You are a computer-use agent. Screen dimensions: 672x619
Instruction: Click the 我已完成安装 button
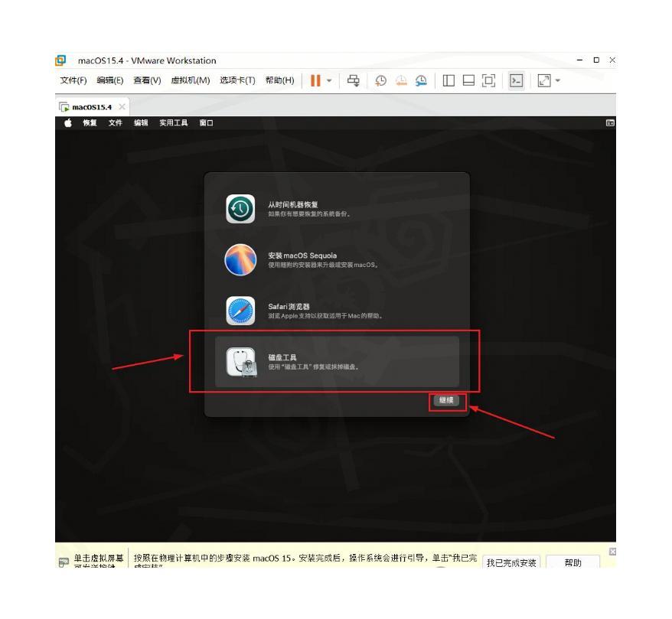point(511,562)
